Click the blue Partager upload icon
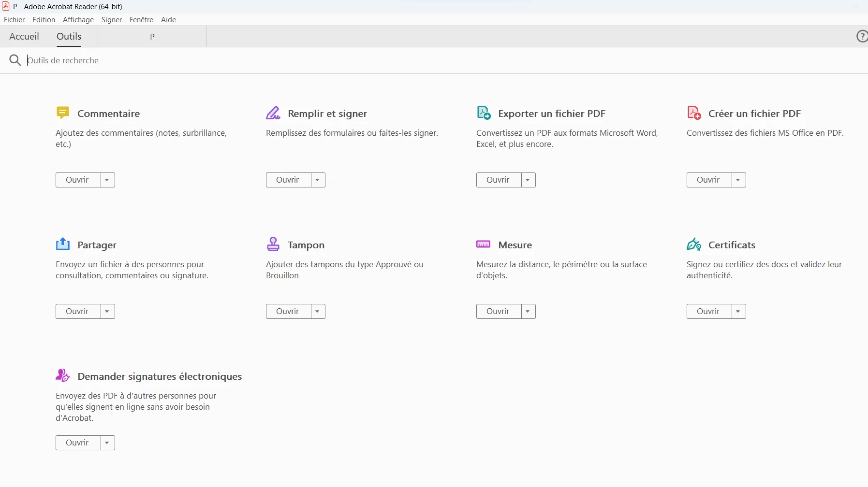This screenshot has height=487, width=868. 63,244
